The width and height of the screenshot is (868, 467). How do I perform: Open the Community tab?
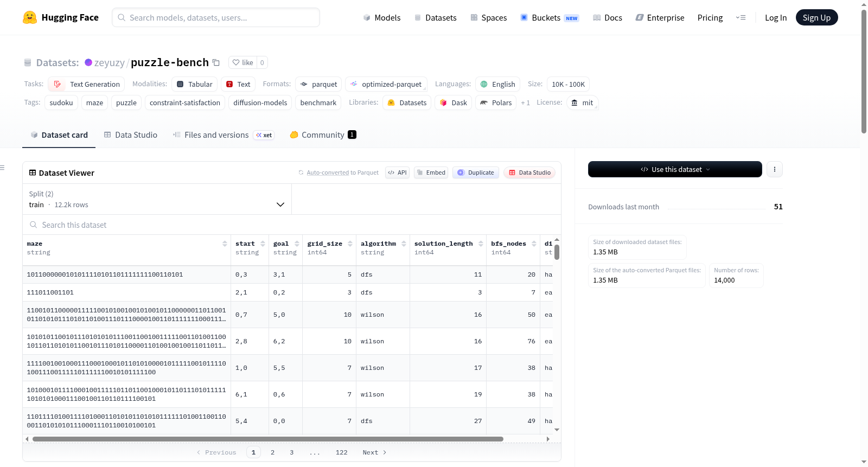323,135
